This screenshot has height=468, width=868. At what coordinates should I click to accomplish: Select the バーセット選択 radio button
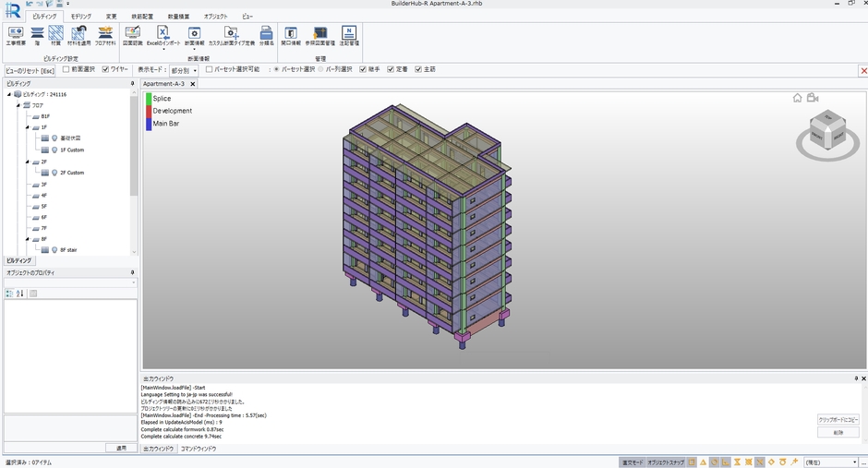pyautogui.click(x=276, y=70)
